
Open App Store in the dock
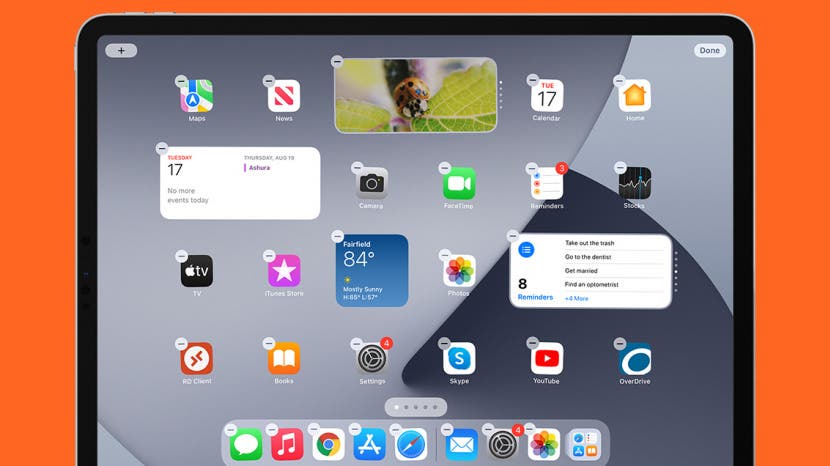point(369,444)
